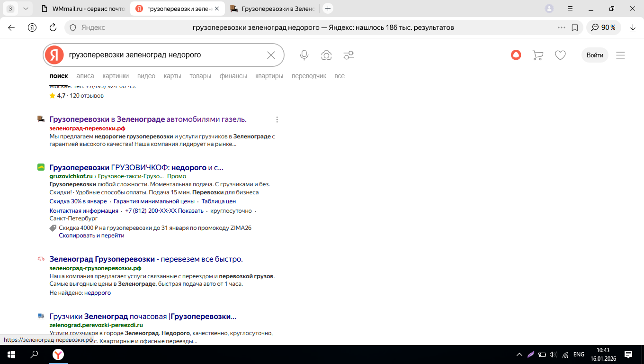
Task: Select the видео search category
Action: point(146,76)
